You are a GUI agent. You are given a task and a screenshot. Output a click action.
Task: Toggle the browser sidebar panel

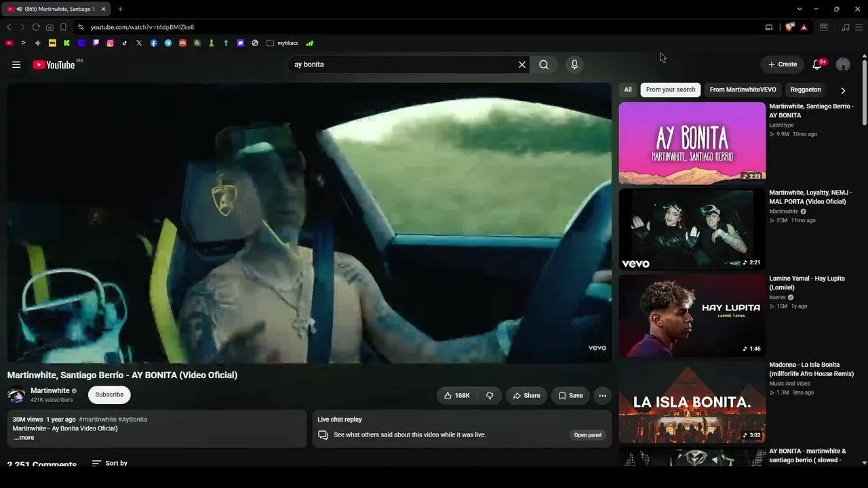coord(824,27)
